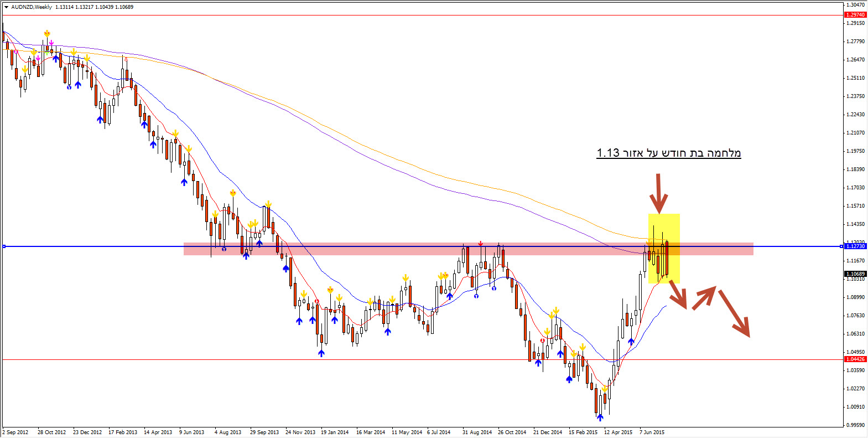Click the 1.30470 price axis label
The image size is (868, 438).
[855, 4]
